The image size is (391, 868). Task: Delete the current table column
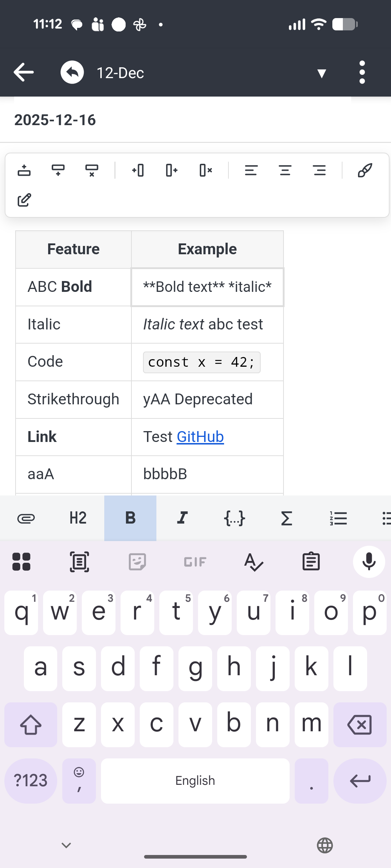206,170
